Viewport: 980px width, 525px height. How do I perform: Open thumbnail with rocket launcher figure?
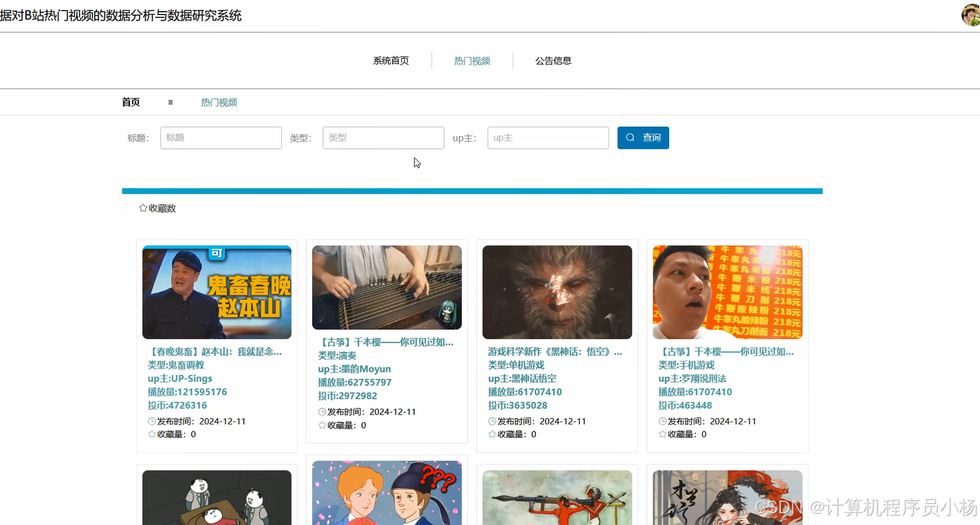pyautogui.click(x=557, y=498)
